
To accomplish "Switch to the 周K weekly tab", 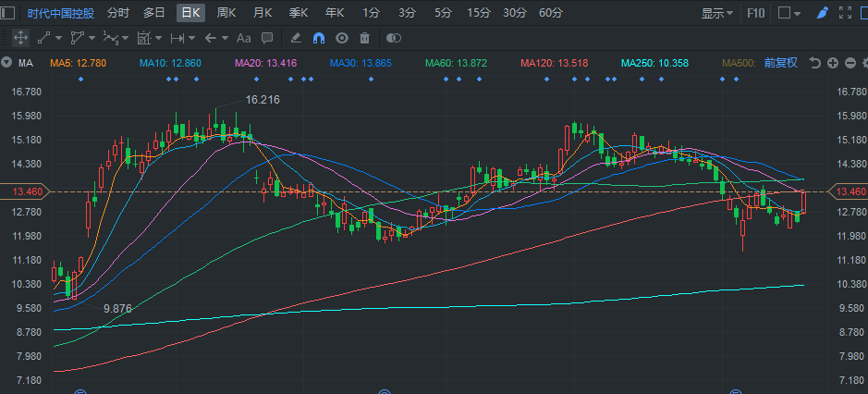I will tap(226, 13).
